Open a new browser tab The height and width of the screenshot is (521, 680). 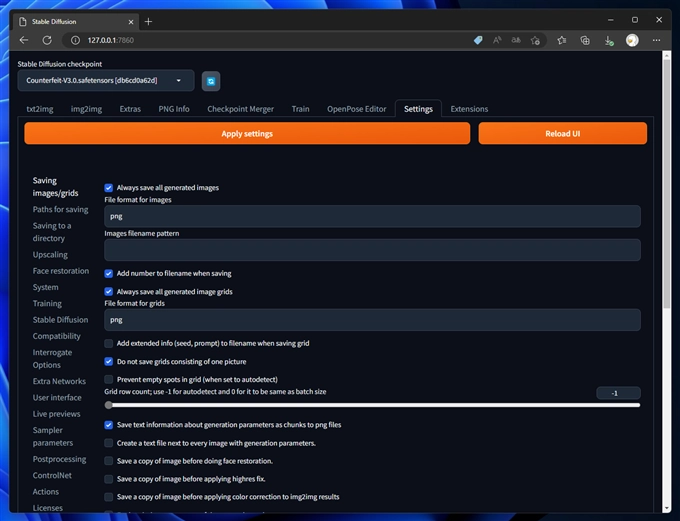[x=148, y=21]
